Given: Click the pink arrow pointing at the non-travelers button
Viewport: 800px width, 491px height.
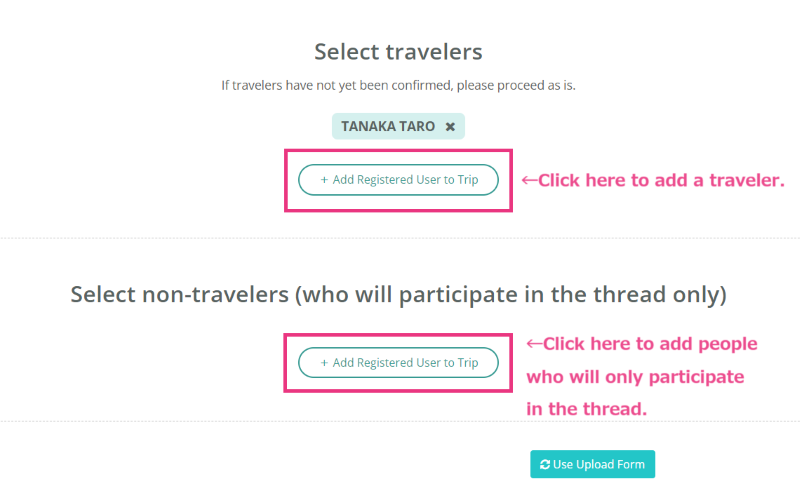Looking at the screenshot, I should click(534, 344).
